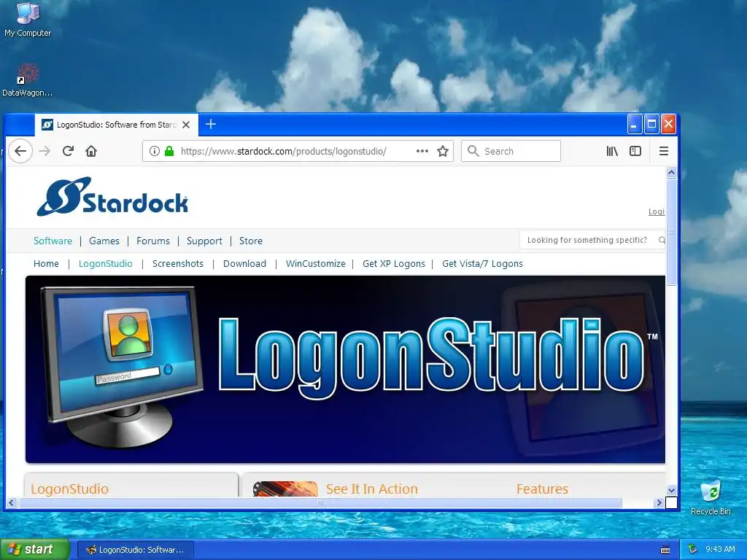Open the Windows start menu

point(35,550)
